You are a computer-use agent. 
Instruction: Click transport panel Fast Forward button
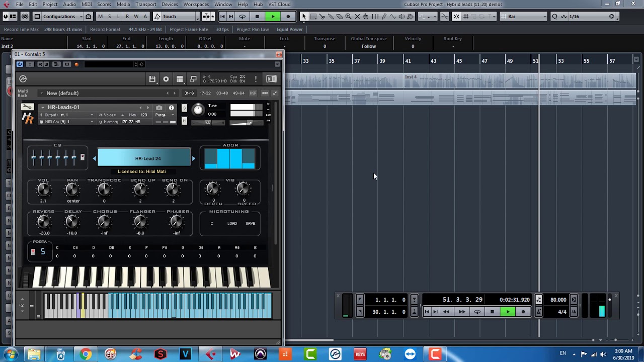point(462,312)
